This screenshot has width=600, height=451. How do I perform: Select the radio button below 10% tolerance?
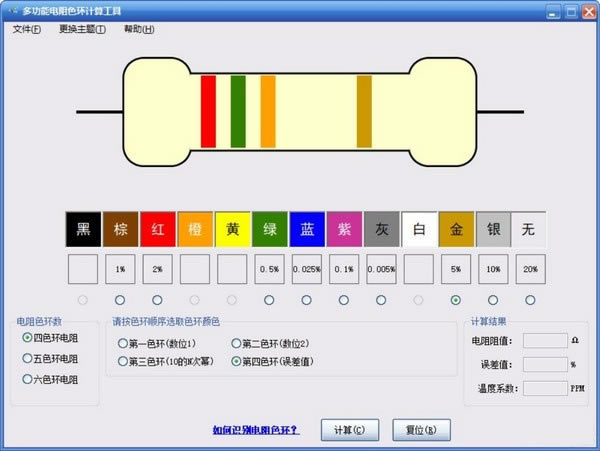click(x=493, y=300)
